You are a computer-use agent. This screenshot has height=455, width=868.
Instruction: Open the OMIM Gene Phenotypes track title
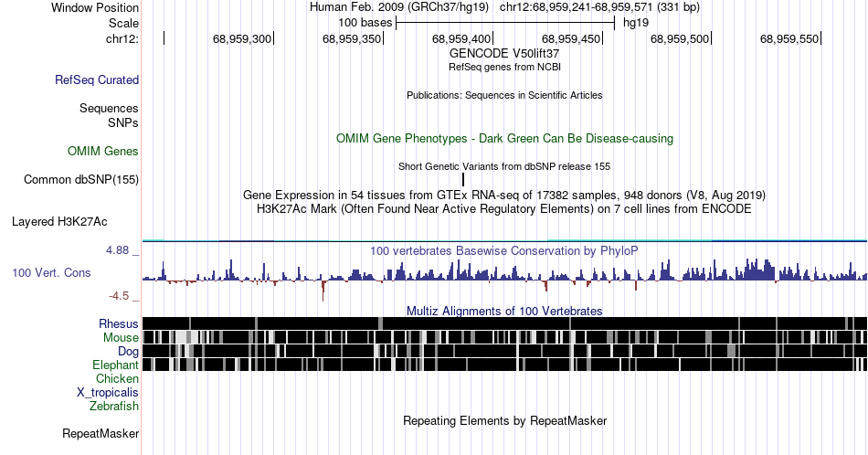point(504,138)
